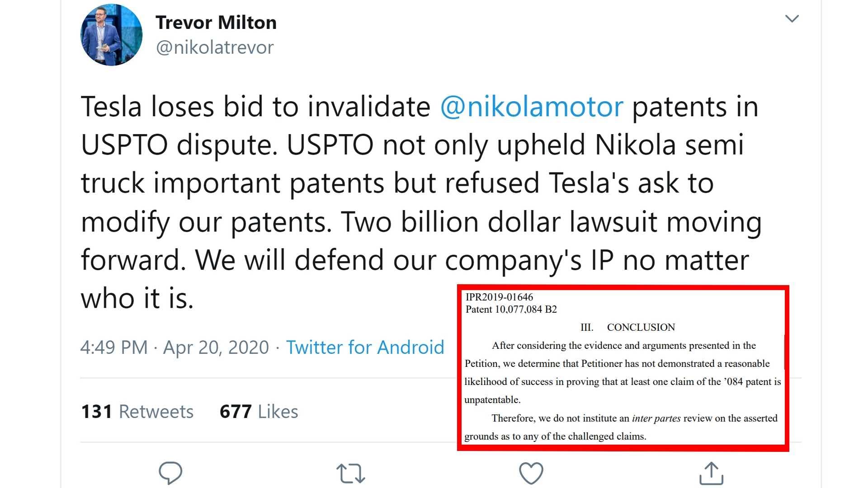Click the reply speech bubble icon
The image size is (868, 488).
pos(170,473)
